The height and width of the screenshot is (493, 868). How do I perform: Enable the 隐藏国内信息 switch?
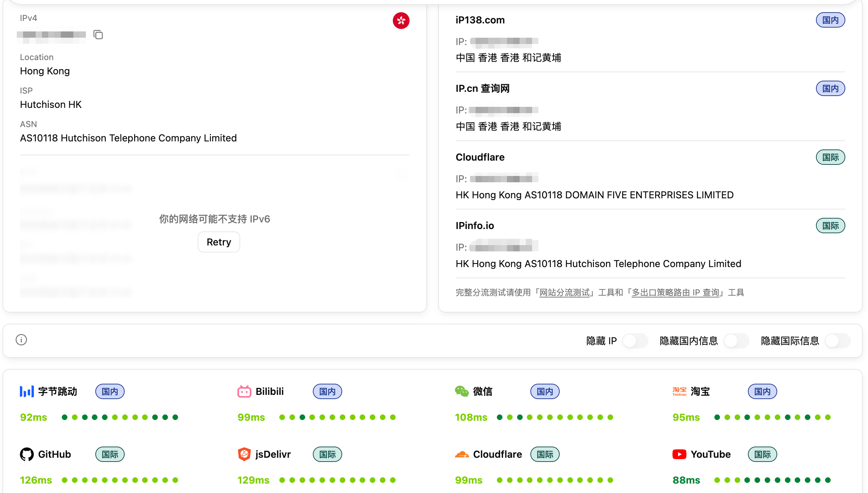[736, 340]
